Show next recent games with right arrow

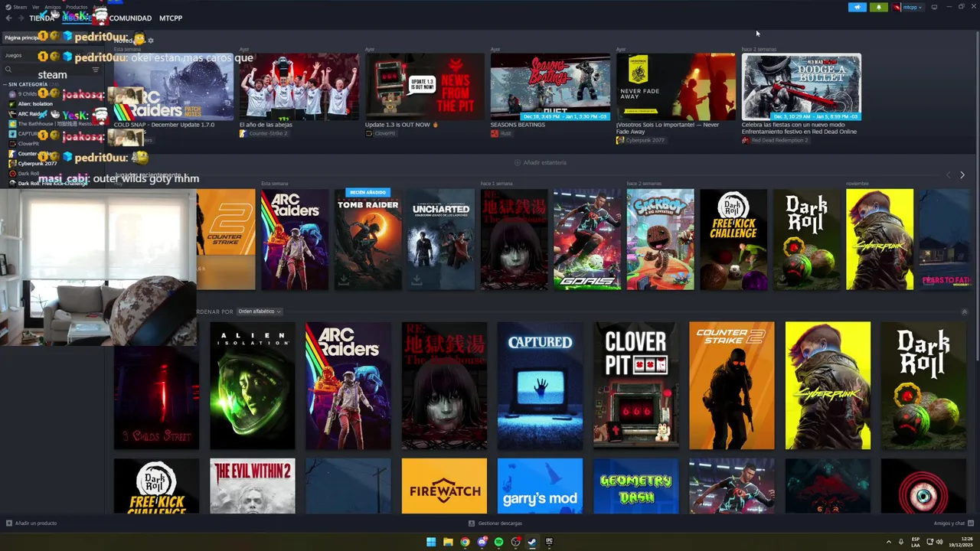click(962, 175)
